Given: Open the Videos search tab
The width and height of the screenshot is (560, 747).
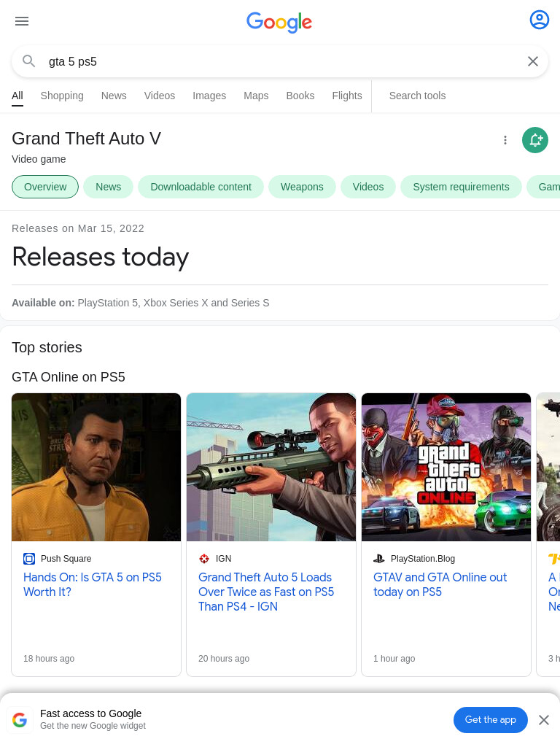Looking at the screenshot, I should [160, 96].
